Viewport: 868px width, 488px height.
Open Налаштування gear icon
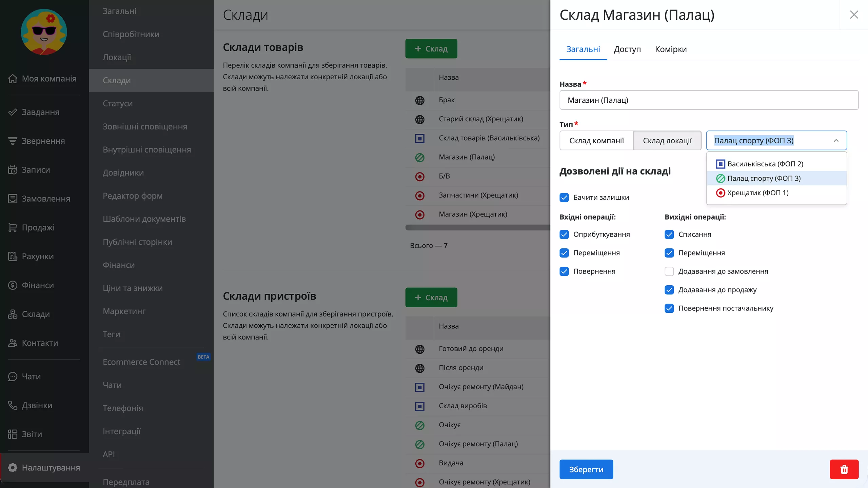pos(13,468)
